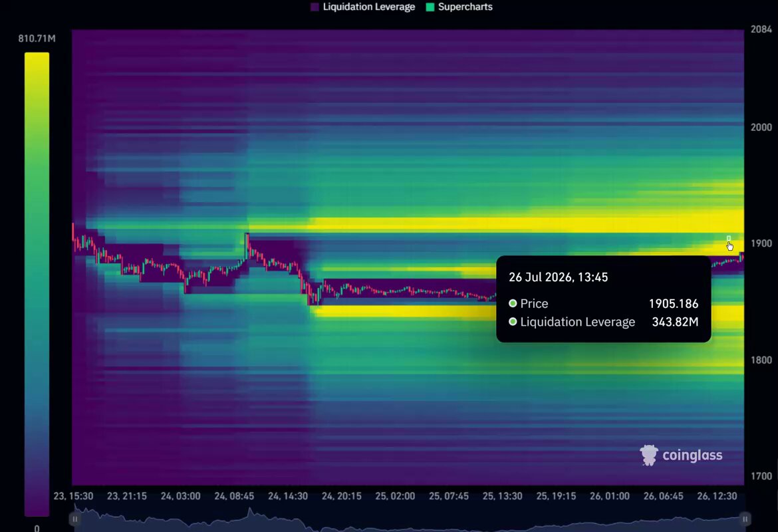
Task: Click the 26, 06:45 time axis label
Action: point(663,496)
